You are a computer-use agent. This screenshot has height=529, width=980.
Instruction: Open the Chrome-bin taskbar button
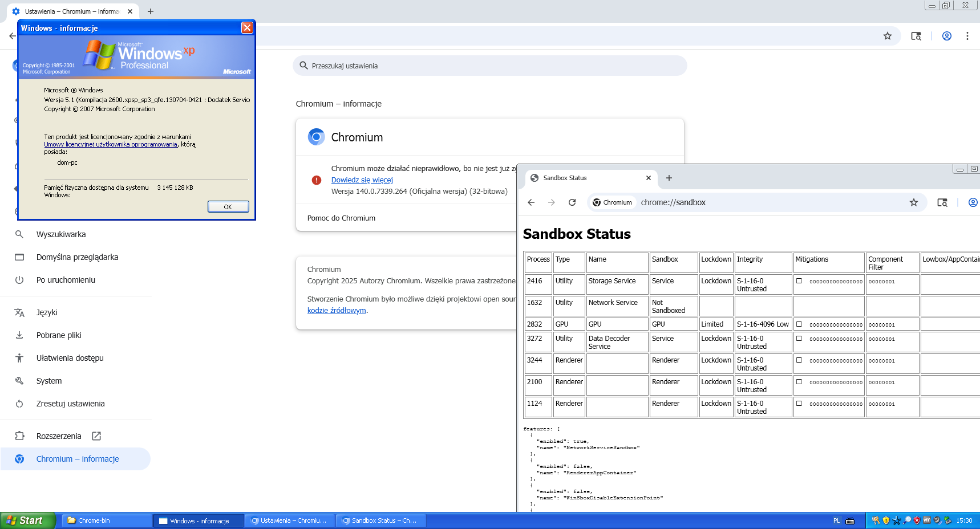[107, 520]
